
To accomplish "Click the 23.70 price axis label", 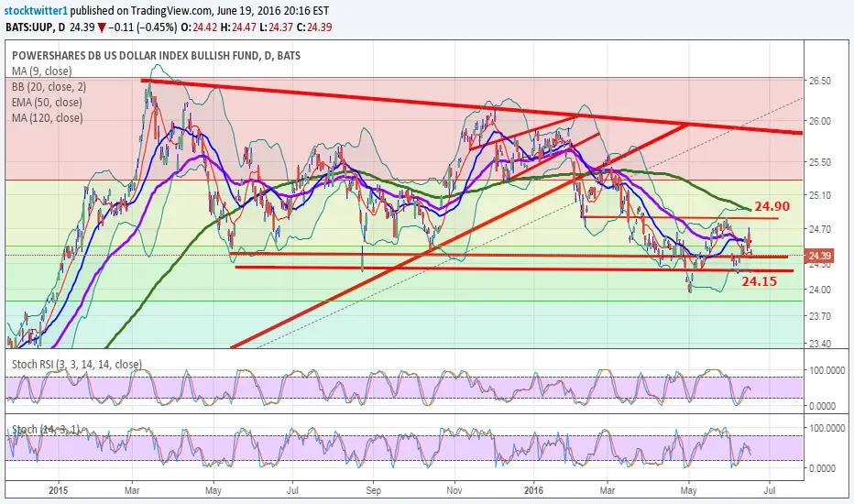I will 820,316.
